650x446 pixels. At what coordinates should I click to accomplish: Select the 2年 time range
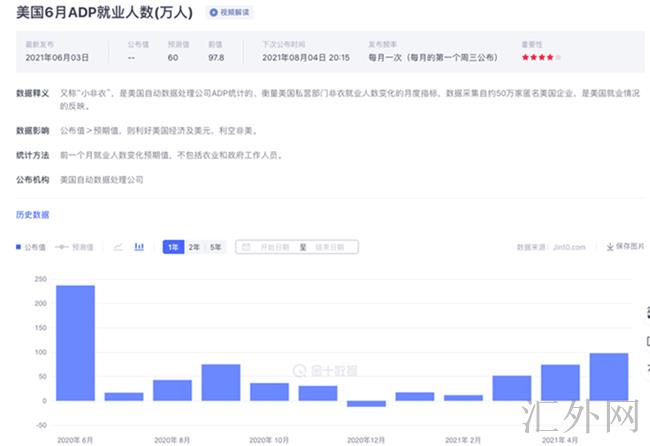click(194, 247)
